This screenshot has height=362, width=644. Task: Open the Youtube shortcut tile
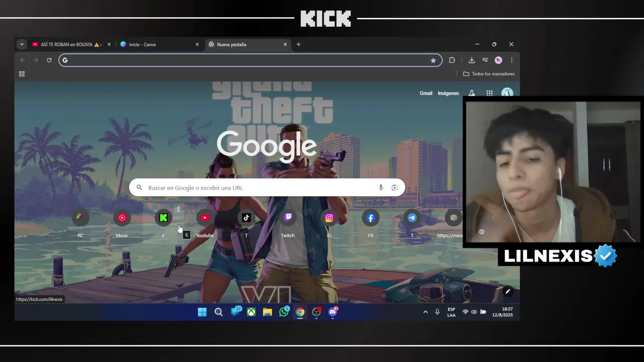[204, 218]
